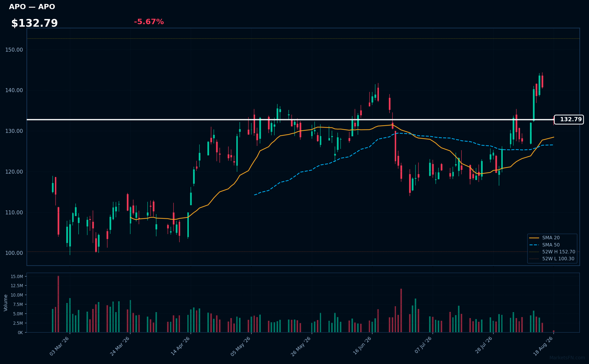Click the 18 Aug '26 date label

point(543,346)
